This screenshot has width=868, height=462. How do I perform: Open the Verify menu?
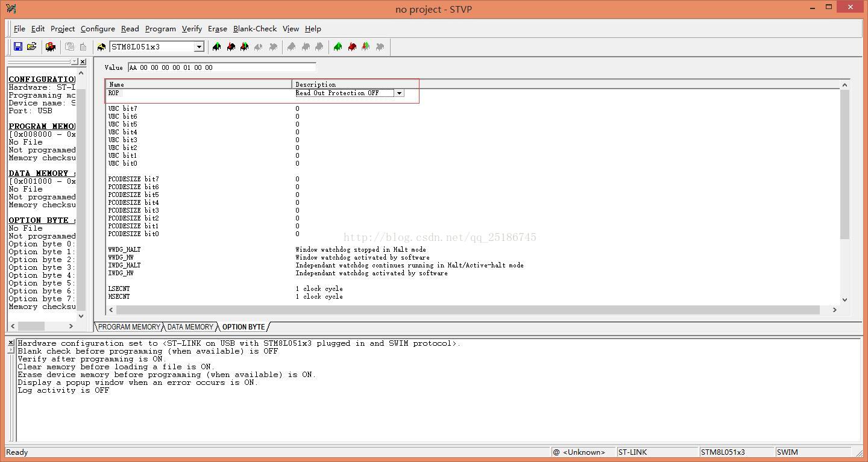[x=192, y=28]
